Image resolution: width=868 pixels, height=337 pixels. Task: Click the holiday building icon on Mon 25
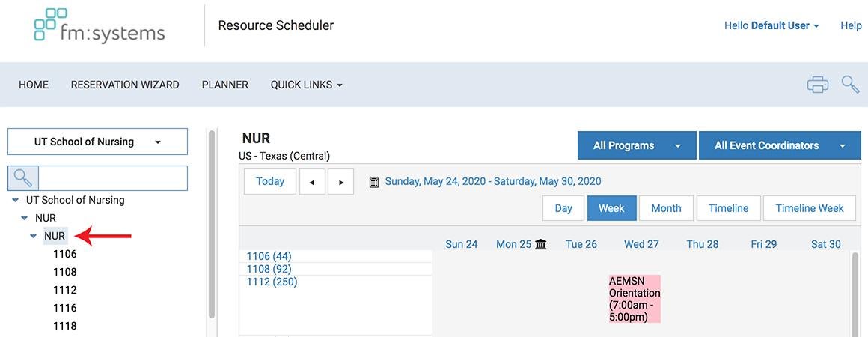[541, 244]
